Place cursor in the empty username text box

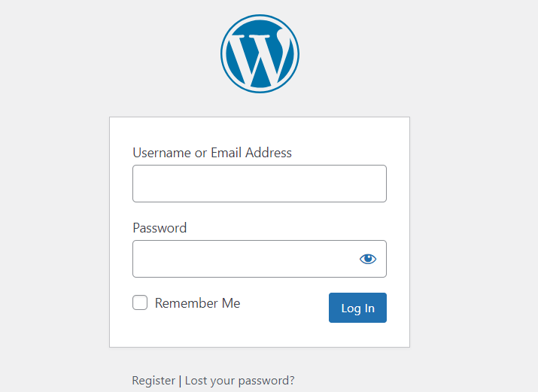click(x=259, y=184)
